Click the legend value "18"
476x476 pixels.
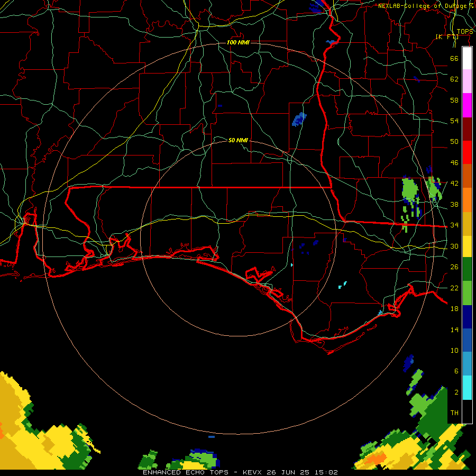454,309
